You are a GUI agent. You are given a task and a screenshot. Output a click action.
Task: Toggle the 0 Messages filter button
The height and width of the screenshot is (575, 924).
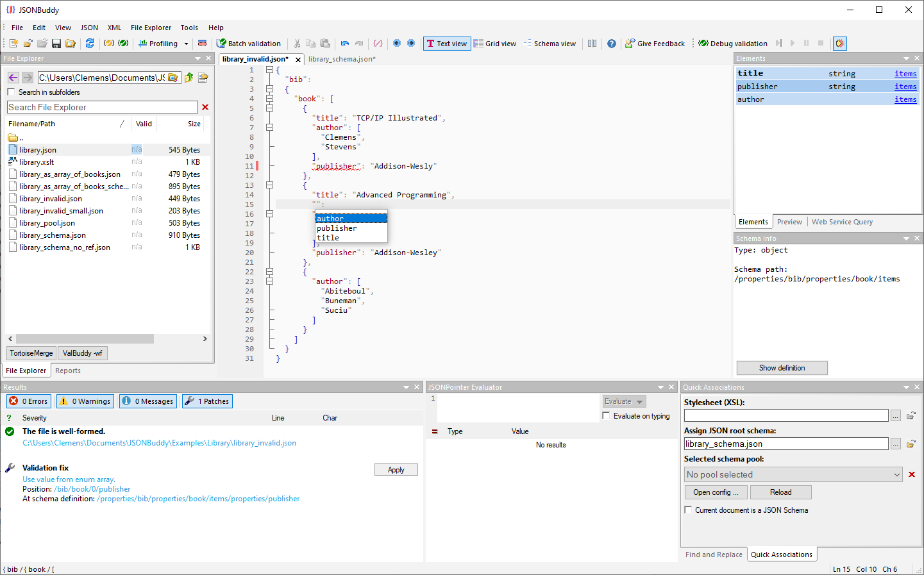coord(148,401)
